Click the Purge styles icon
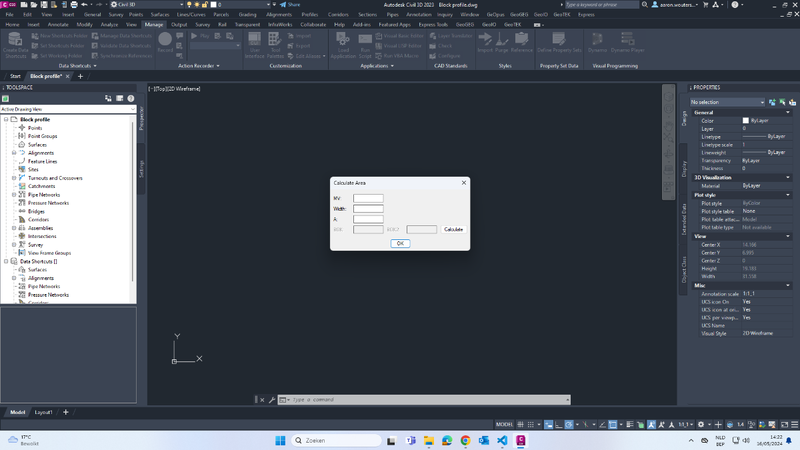The width and height of the screenshot is (800, 450). [x=502, y=43]
